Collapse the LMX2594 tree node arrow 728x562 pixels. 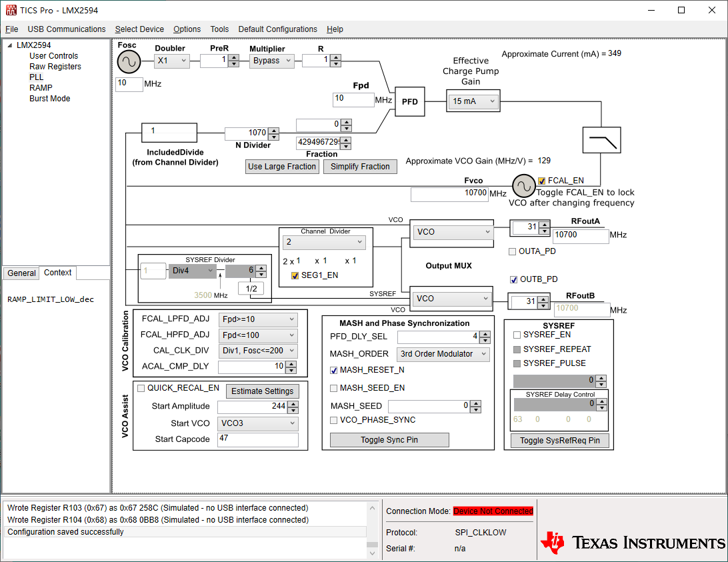[10, 45]
